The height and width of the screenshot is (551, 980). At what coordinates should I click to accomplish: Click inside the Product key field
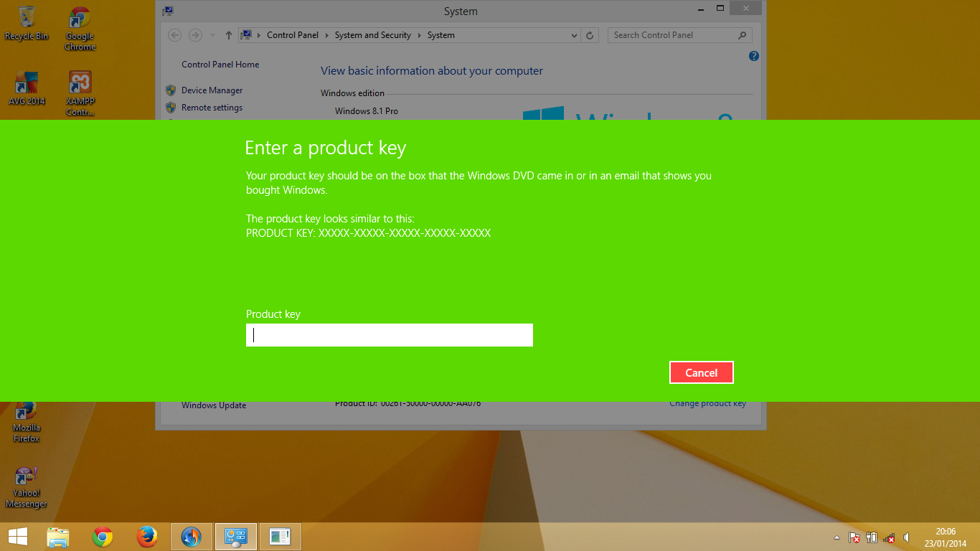(389, 335)
